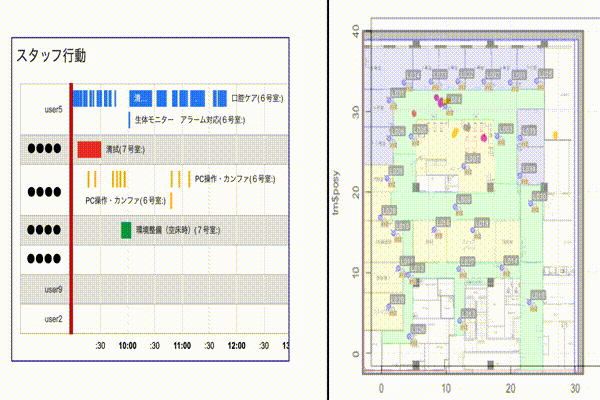
Task: Click the user5 row label
Action: click(x=53, y=109)
